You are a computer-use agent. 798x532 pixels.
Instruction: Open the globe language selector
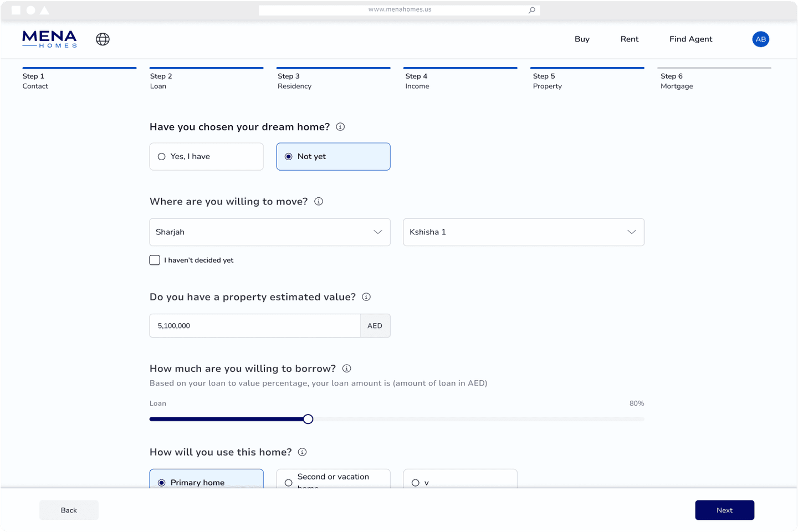(x=103, y=39)
